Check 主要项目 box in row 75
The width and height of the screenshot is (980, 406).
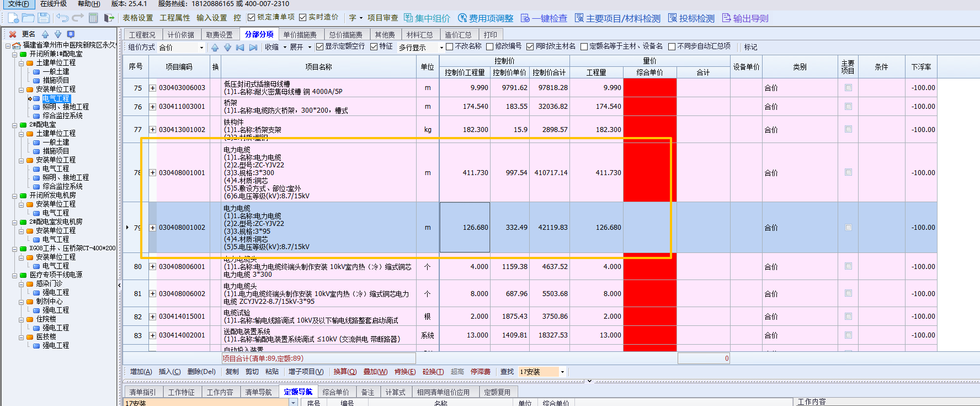pos(848,88)
